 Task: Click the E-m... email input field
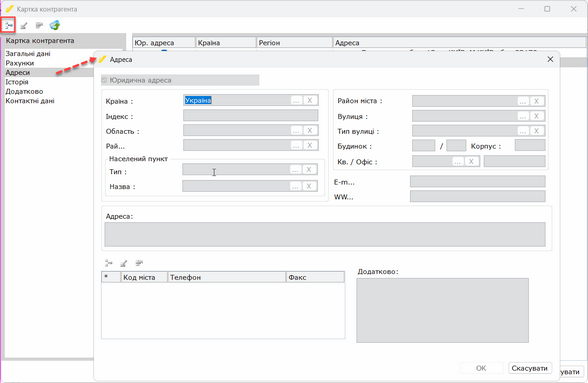point(477,181)
